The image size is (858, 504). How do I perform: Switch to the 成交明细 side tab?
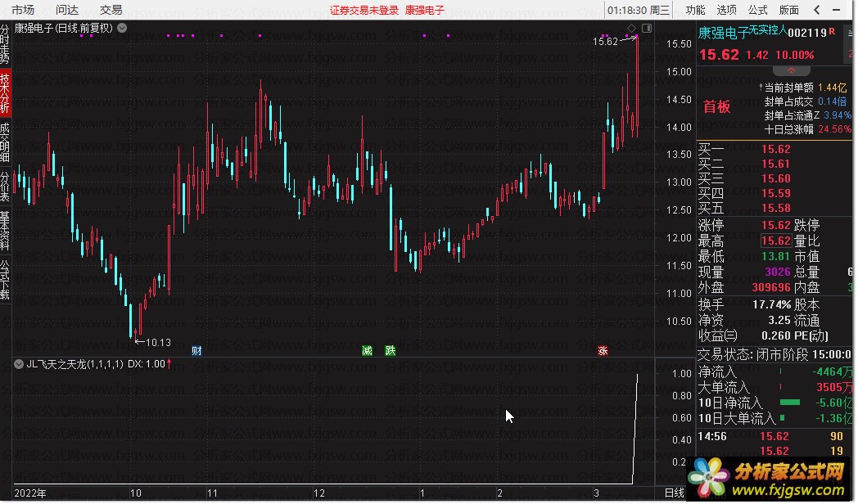coord(5,142)
